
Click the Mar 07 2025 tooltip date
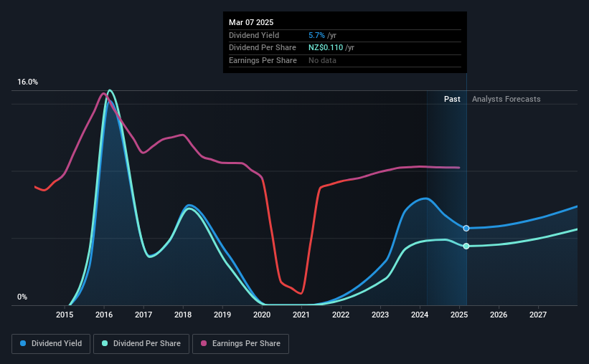point(251,22)
